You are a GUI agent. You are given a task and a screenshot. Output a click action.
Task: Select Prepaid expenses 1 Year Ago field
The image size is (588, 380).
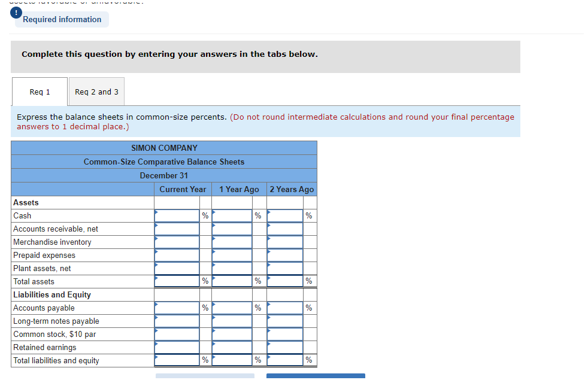[x=232, y=255]
